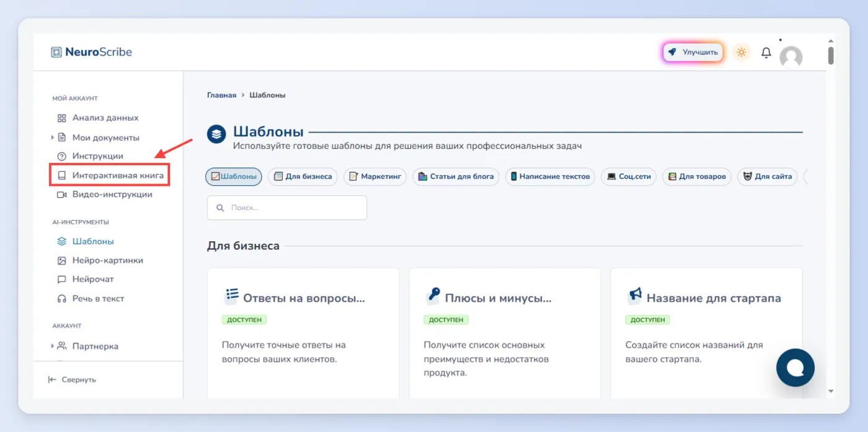Collapse sidebar with Свернуть
The width and height of the screenshot is (868, 432).
point(72,380)
